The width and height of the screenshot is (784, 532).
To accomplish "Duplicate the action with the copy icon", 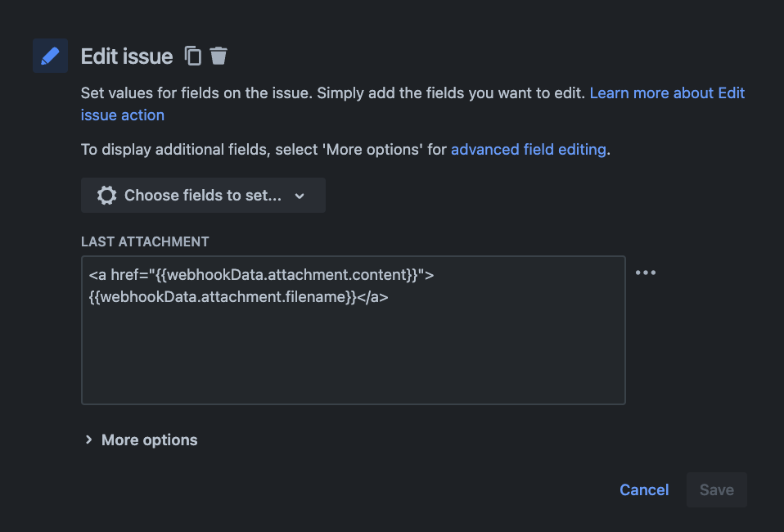I will (x=193, y=56).
